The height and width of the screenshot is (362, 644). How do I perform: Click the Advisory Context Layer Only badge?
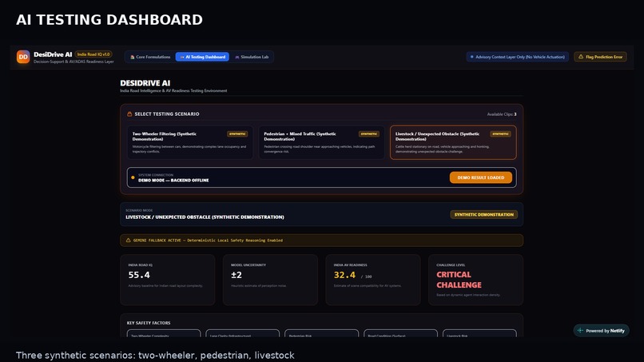pyautogui.click(x=518, y=57)
